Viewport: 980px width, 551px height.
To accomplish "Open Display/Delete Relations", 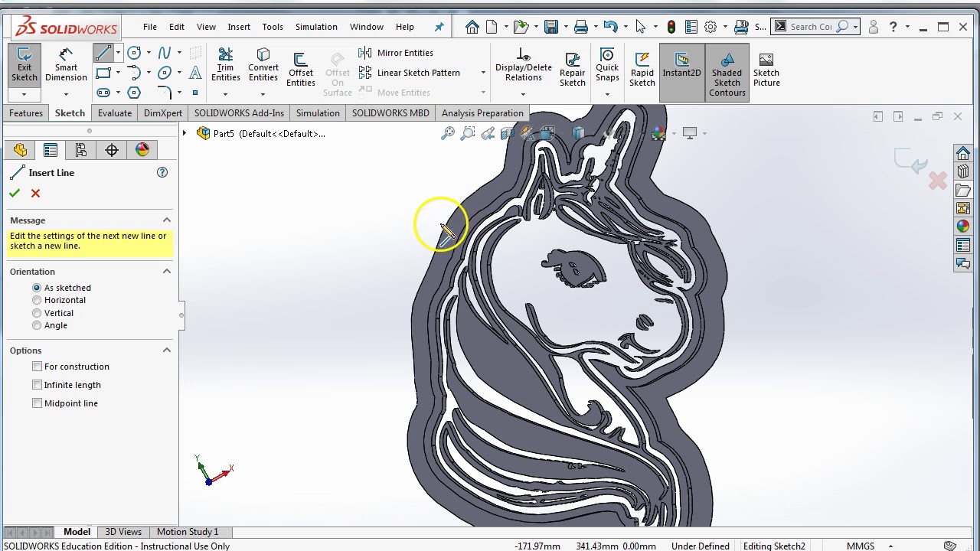I will [523, 65].
